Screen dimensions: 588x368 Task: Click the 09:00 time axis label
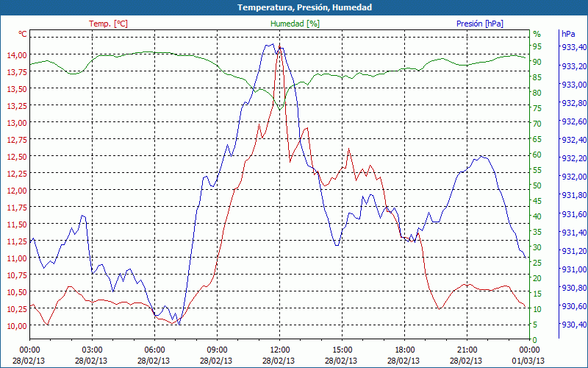click(x=217, y=350)
